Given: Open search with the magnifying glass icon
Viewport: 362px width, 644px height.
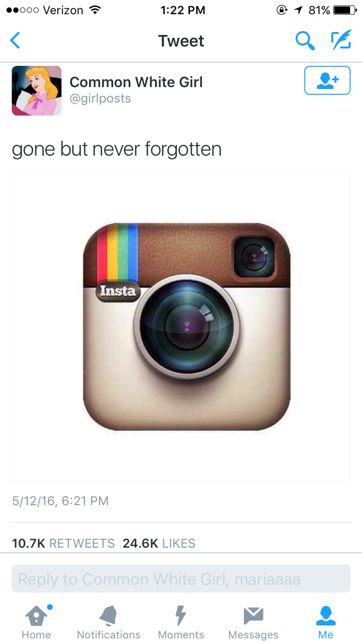Looking at the screenshot, I should point(305,40).
